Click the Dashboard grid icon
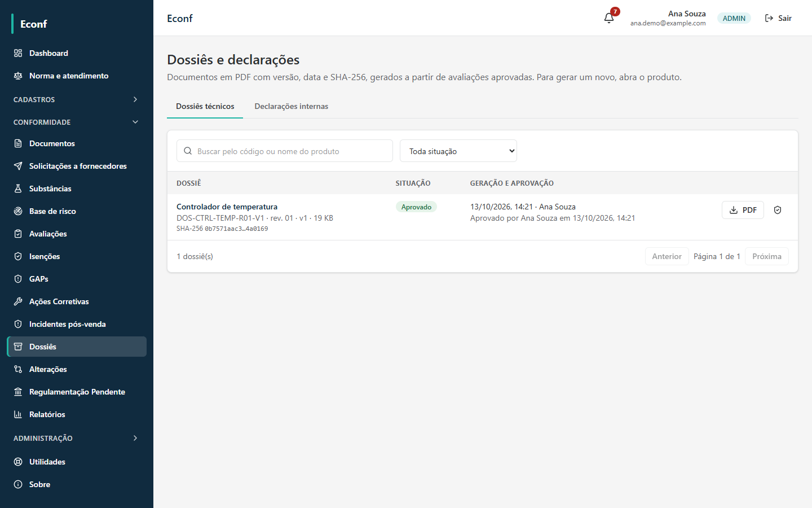The height and width of the screenshot is (508, 812). coord(18,53)
